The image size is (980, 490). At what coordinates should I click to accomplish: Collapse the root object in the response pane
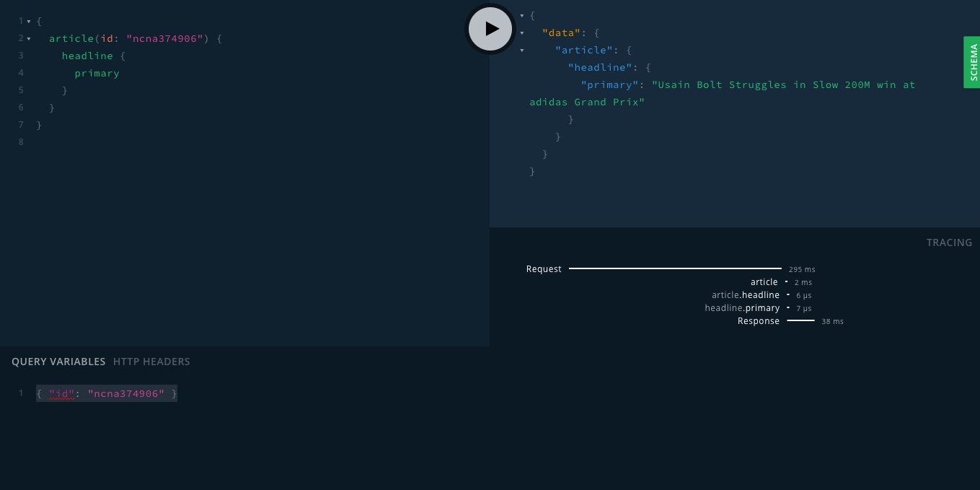coord(521,15)
